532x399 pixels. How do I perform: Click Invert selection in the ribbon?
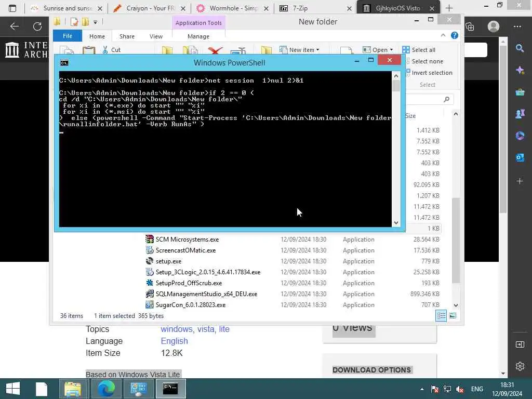point(429,73)
